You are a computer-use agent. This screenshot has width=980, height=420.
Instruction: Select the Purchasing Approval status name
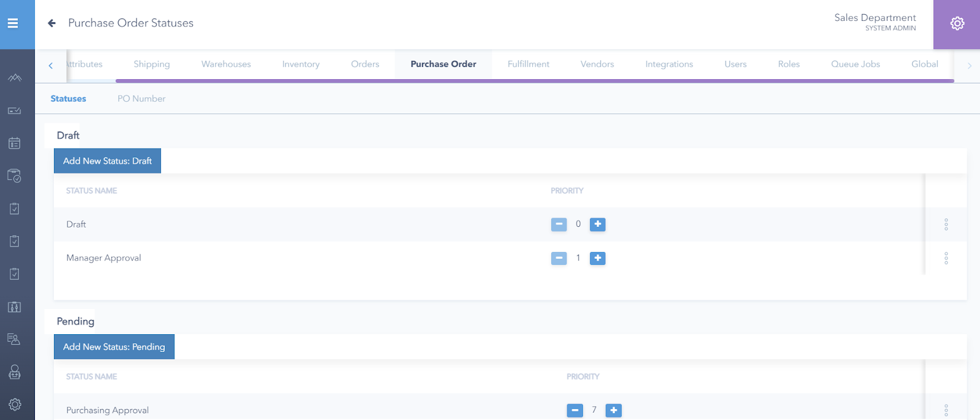108,410
